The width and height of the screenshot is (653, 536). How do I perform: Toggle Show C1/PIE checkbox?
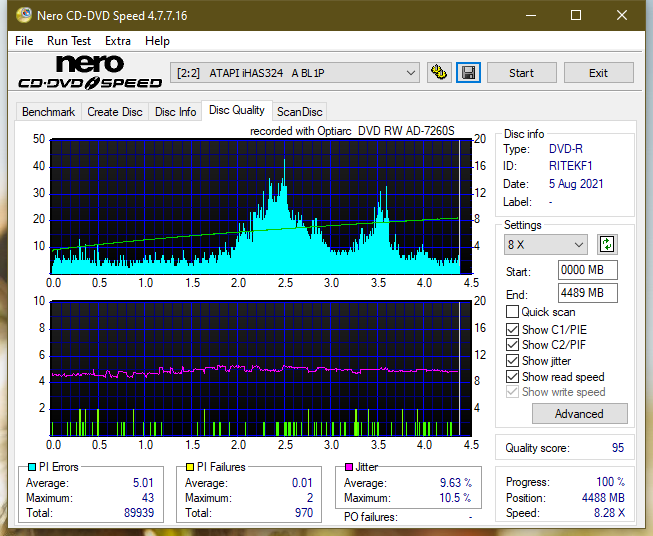click(512, 329)
